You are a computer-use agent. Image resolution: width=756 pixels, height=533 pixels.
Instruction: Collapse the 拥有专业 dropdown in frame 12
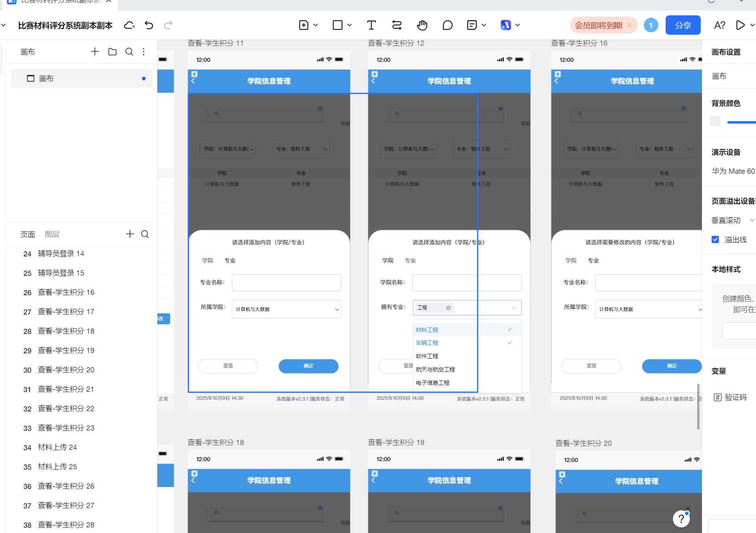[514, 308]
